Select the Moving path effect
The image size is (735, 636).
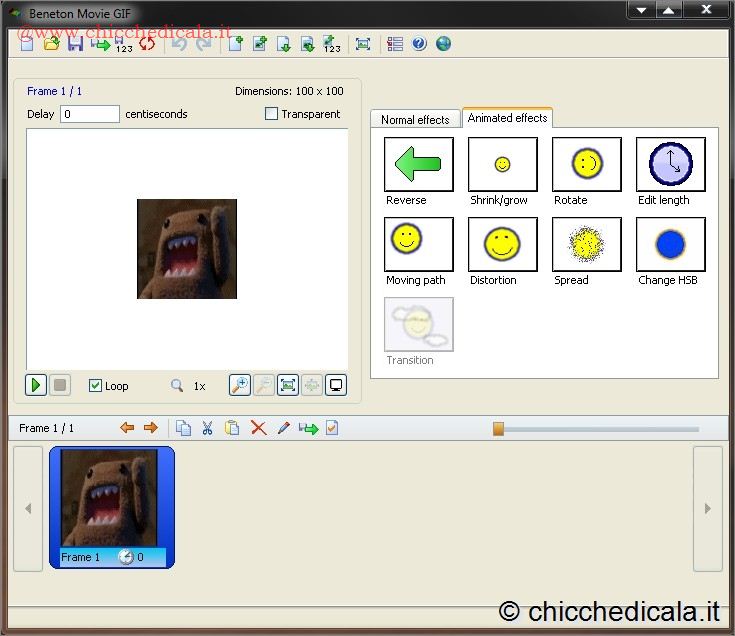(418, 244)
